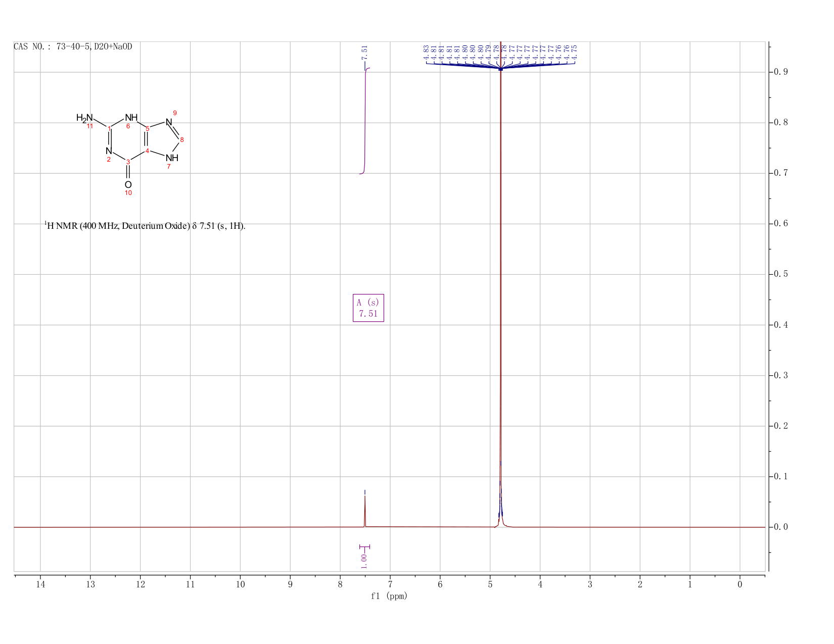Click the 10 tick label on x-axis
Screen dimensions: 834x644
pos(240,584)
